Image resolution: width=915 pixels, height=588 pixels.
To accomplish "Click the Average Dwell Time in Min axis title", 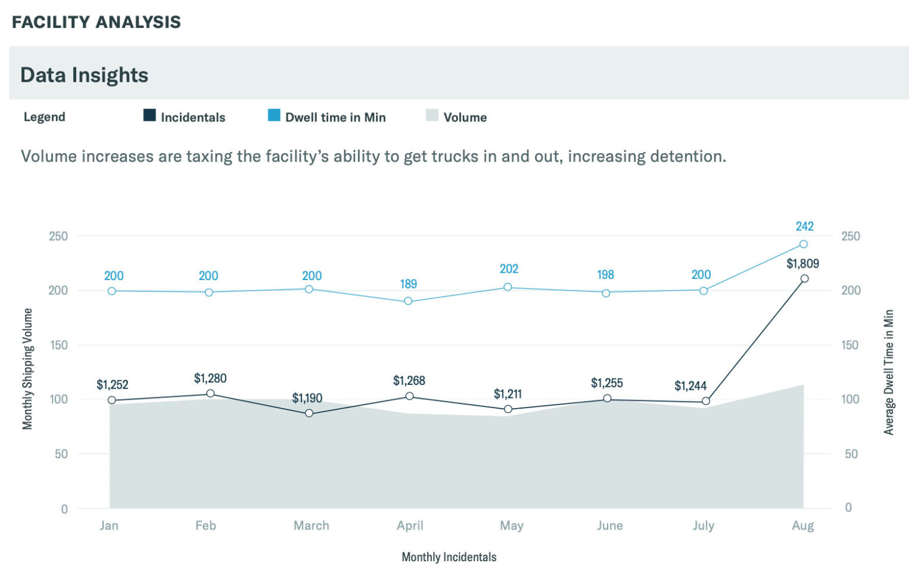I will click(889, 372).
